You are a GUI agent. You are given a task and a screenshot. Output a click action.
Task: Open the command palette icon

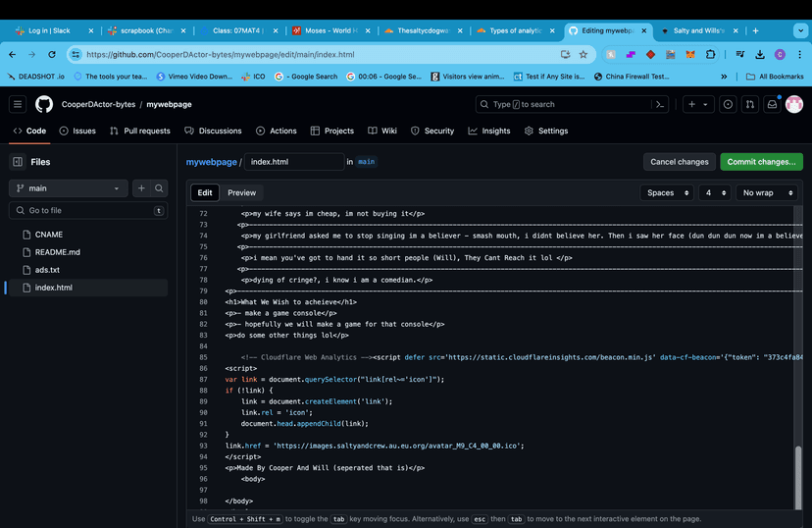pyautogui.click(x=661, y=104)
